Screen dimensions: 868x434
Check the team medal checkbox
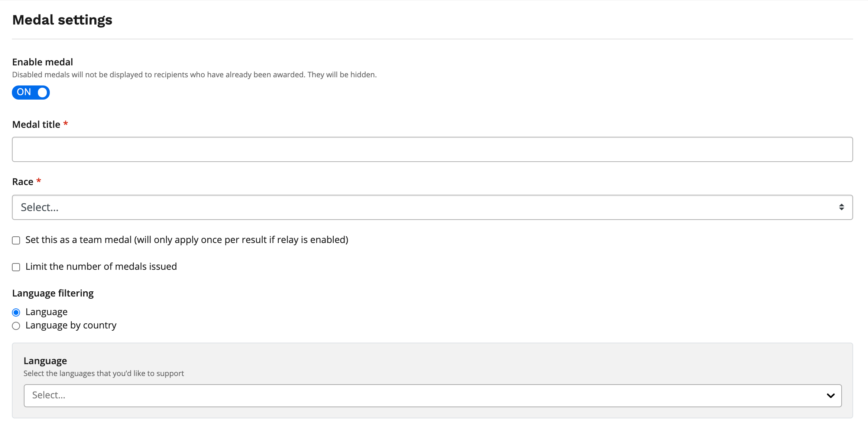point(16,240)
